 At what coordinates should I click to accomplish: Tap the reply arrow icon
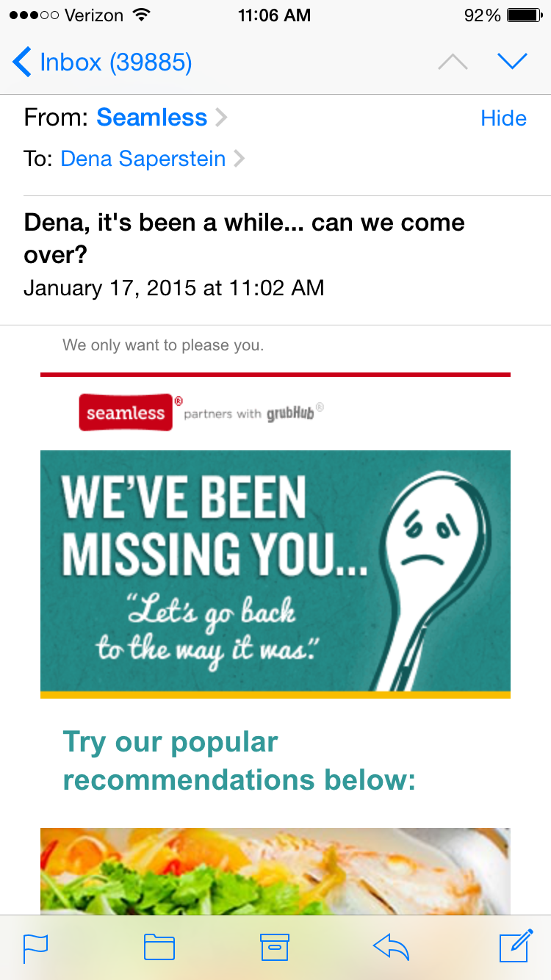(391, 948)
